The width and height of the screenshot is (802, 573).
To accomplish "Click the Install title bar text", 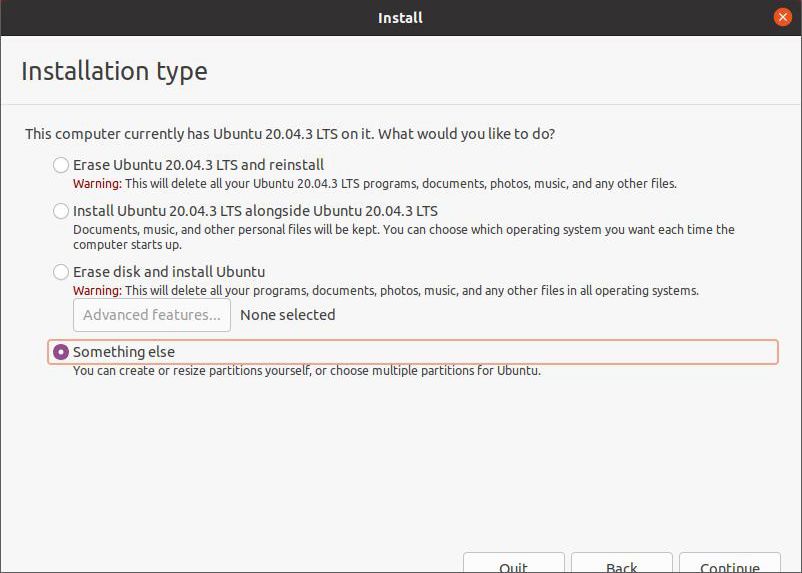I will click(400, 18).
